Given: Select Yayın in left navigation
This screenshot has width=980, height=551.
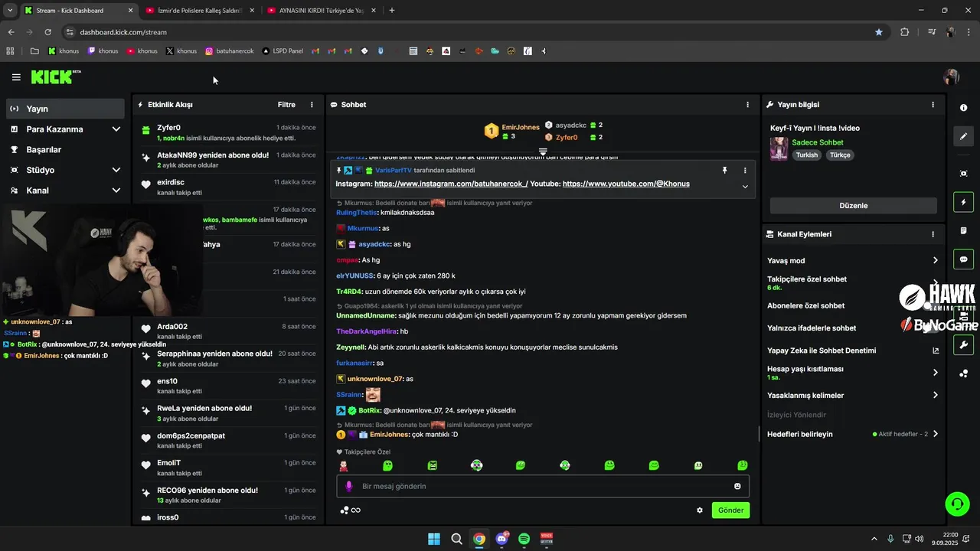Looking at the screenshot, I should pyautogui.click(x=65, y=109).
